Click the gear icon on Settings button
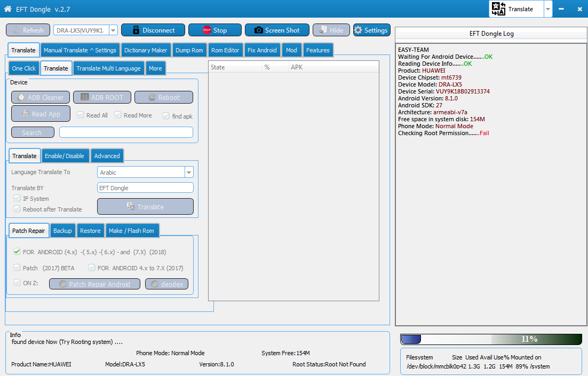 coord(358,30)
